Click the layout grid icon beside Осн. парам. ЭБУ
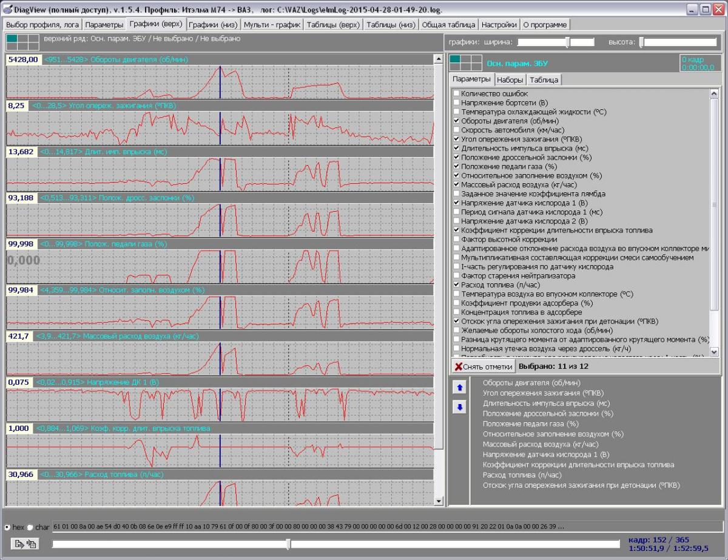Image resolution: width=728 pixels, height=560 pixels. click(465, 62)
